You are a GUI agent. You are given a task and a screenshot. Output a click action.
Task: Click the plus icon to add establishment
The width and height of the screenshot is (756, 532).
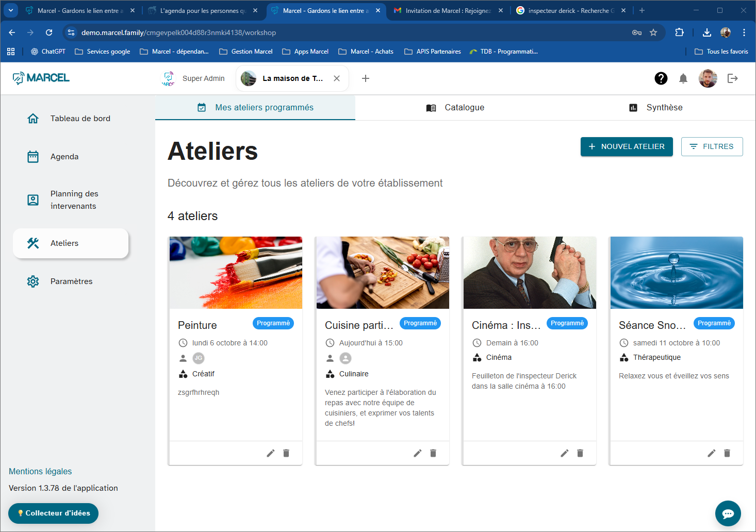[366, 78]
